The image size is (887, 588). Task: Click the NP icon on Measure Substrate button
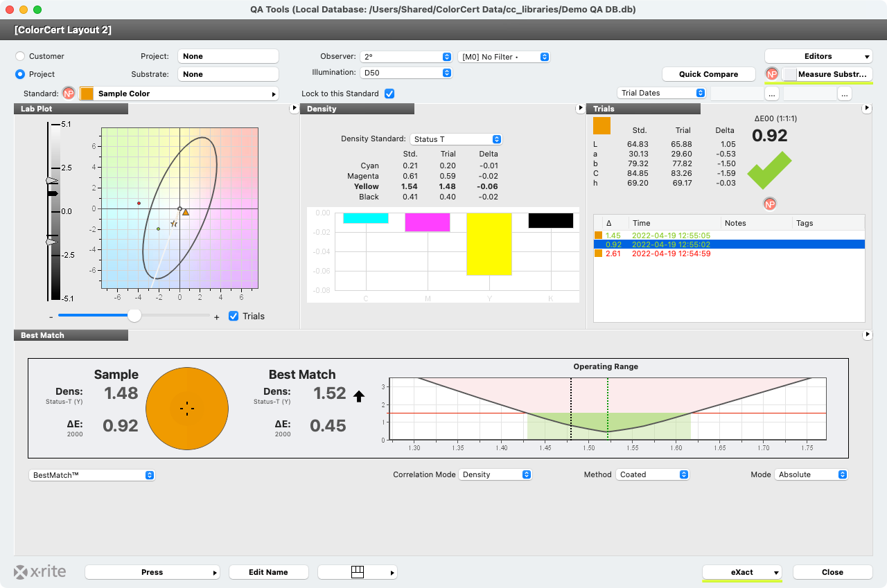[x=773, y=73]
